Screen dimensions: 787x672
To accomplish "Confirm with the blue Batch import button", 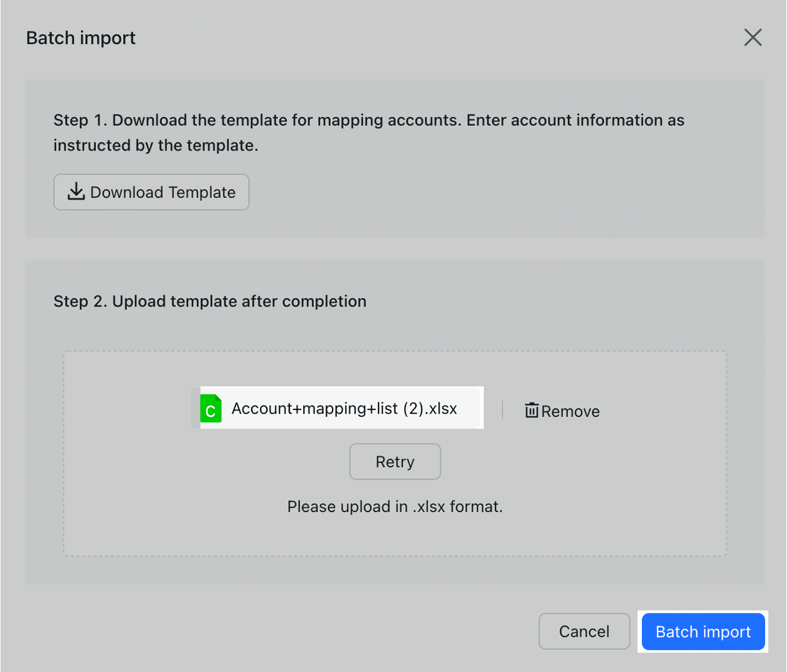I will pyautogui.click(x=703, y=632).
